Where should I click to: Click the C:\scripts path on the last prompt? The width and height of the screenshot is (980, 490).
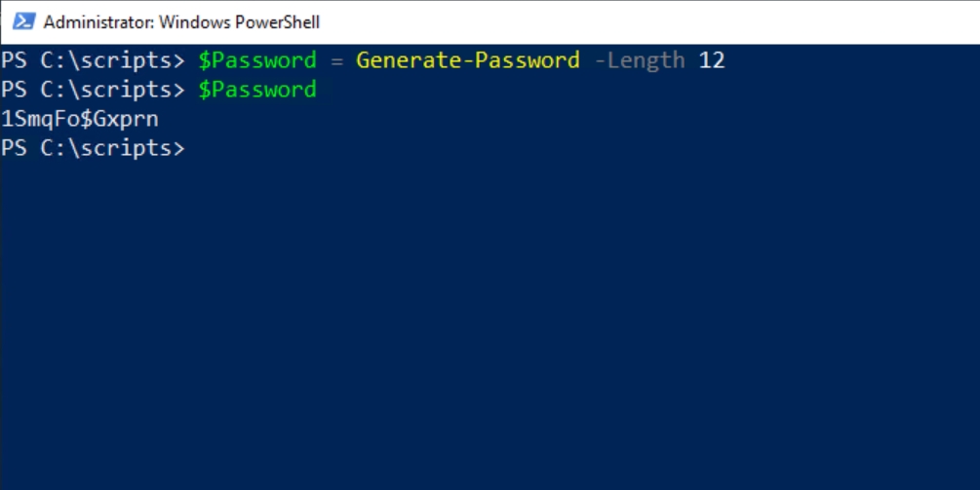pos(106,149)
